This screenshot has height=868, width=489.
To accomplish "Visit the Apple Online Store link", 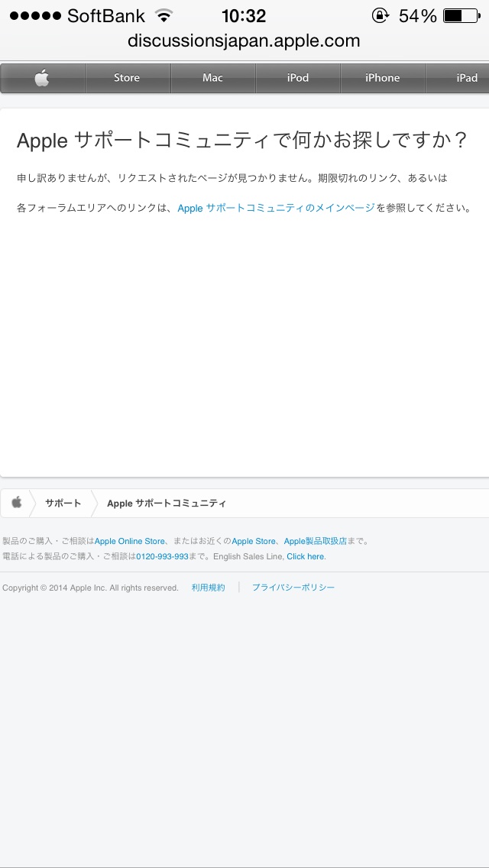I will (x=130, y=542).
